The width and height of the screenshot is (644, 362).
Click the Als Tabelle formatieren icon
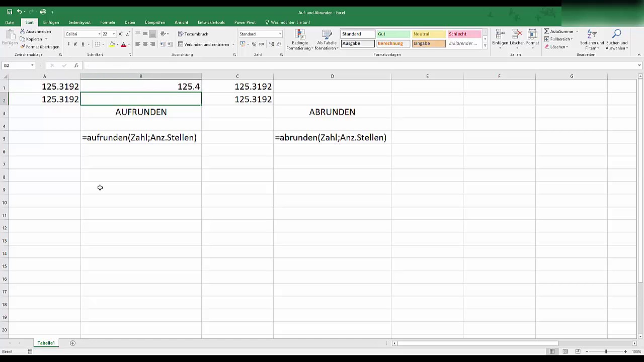[327, 34]
